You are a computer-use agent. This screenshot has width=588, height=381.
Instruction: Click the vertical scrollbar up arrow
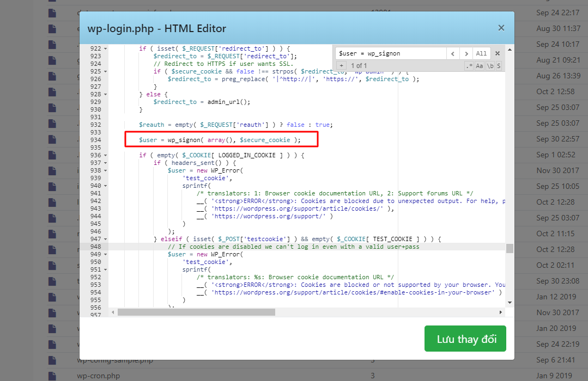tap(510, 50)
